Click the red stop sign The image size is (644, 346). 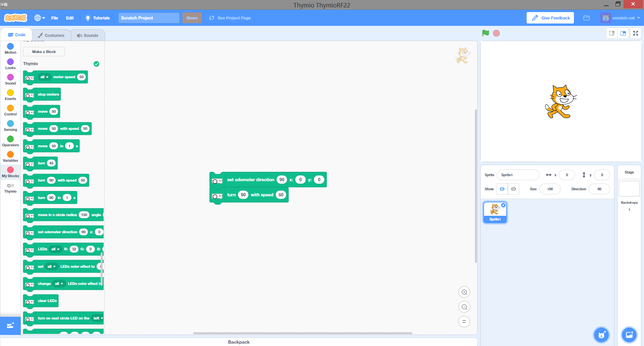[x=496, y=33]
